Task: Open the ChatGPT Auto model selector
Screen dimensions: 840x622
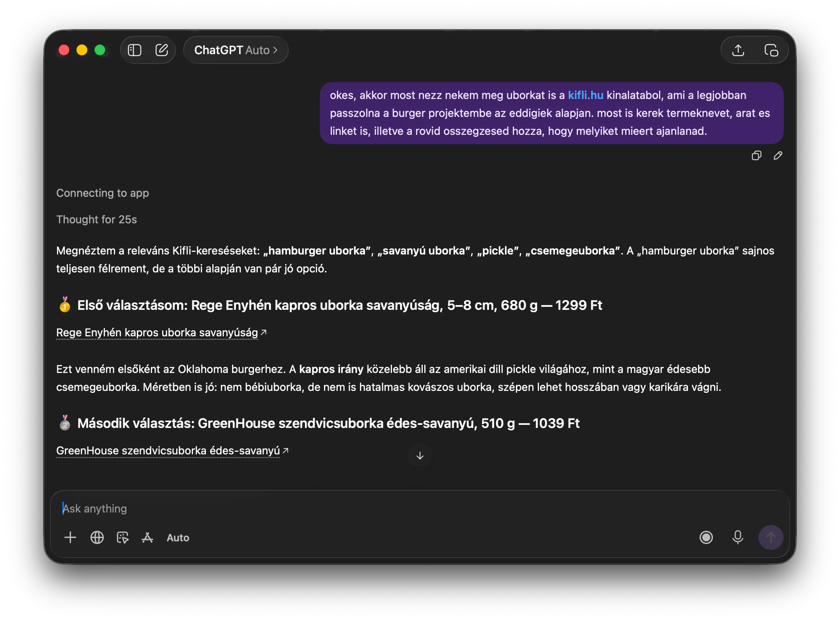Action: point(236,50)
